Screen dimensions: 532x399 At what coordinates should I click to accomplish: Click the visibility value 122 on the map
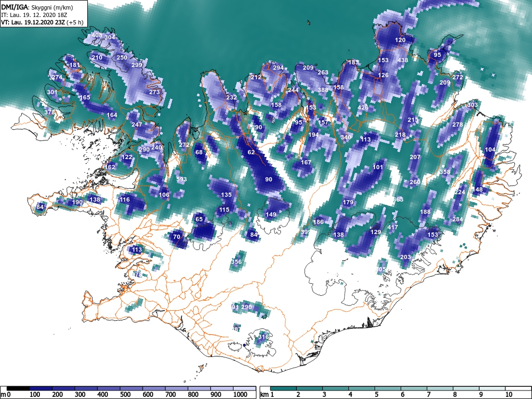(x=127, y=157)
